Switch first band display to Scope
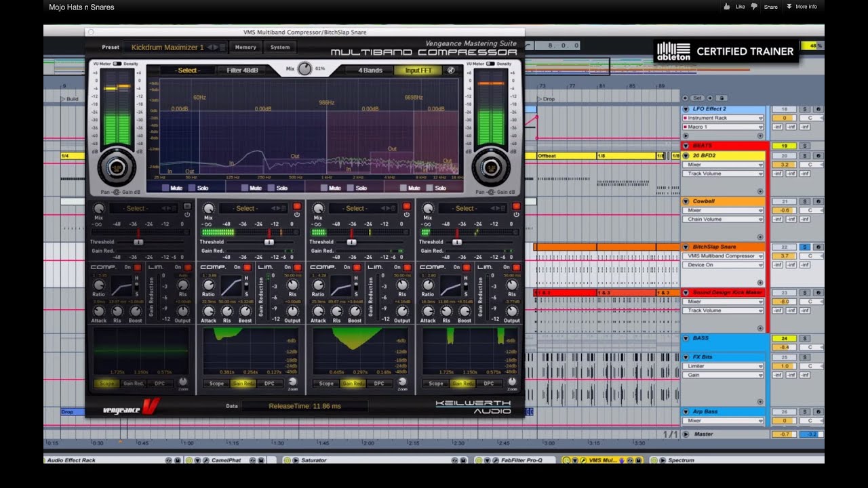Viewport: 868px width, 488px height. 106,384
